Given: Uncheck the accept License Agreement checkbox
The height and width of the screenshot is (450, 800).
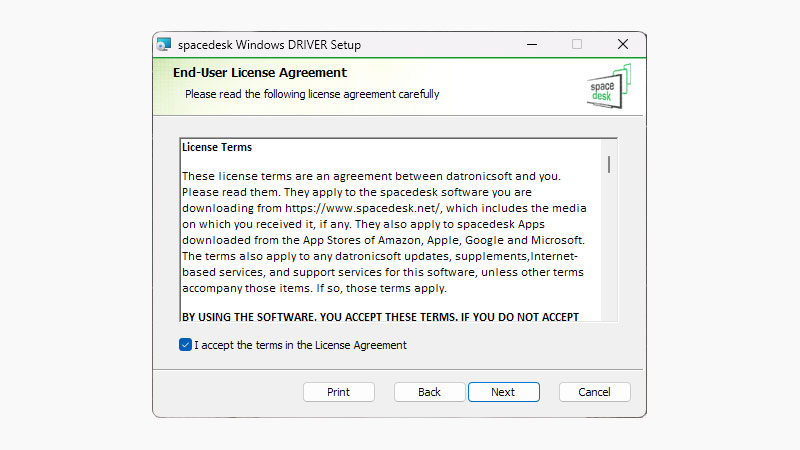Looking at the screenshot, I should [x=185, y=345].
